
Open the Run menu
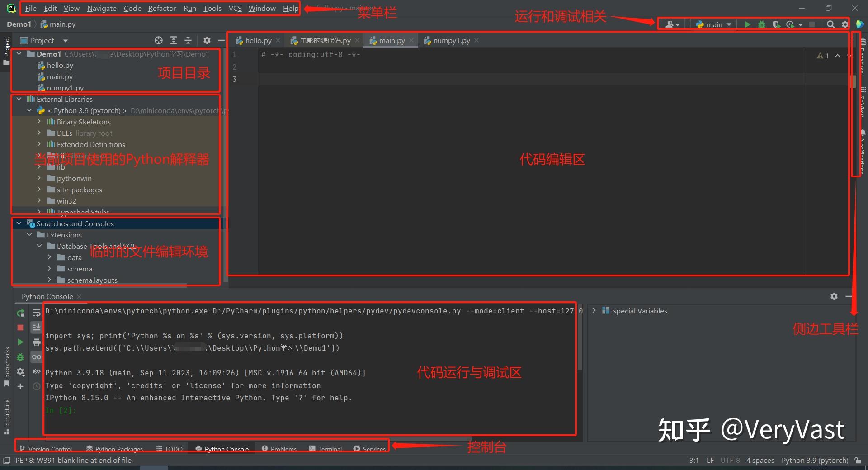pyautogui.click(x=189, y=8)
